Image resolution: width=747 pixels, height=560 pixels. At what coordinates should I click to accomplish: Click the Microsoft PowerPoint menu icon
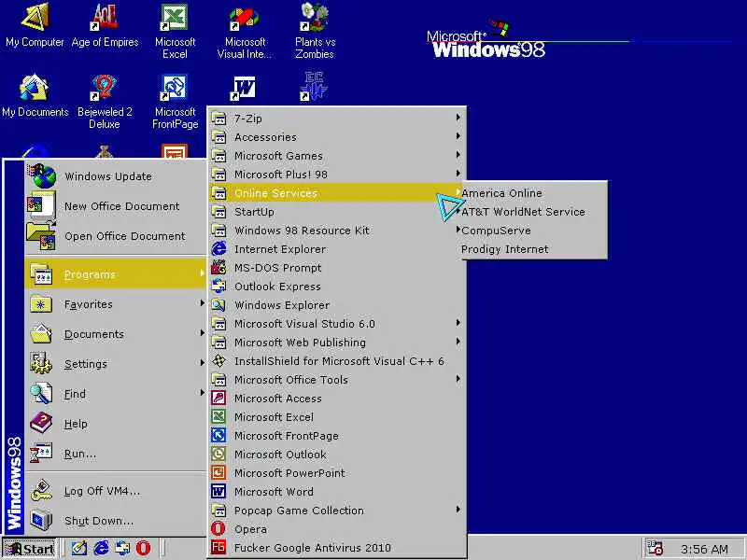(x=218, y=472)
